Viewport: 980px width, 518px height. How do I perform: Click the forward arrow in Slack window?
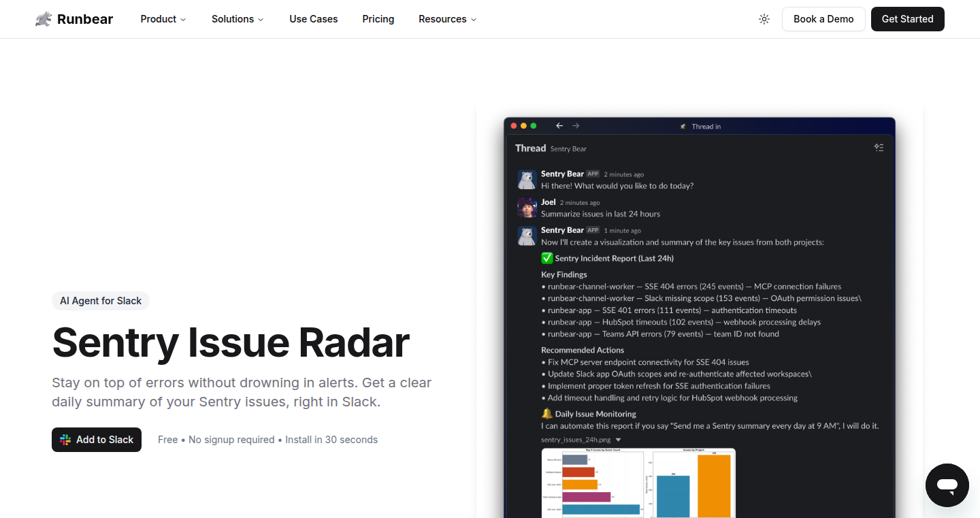576,126
